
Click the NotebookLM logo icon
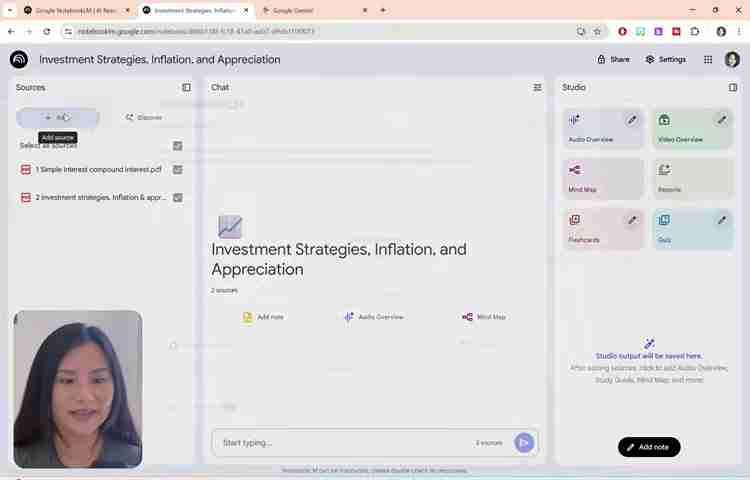pos(19,60)
